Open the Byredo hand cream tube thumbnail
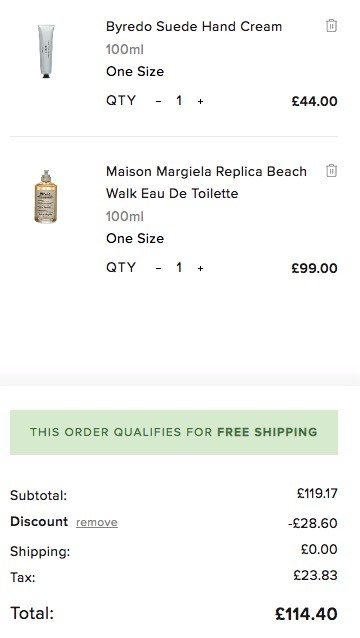Viewport: 360px width, 638px height. point(46,51)
